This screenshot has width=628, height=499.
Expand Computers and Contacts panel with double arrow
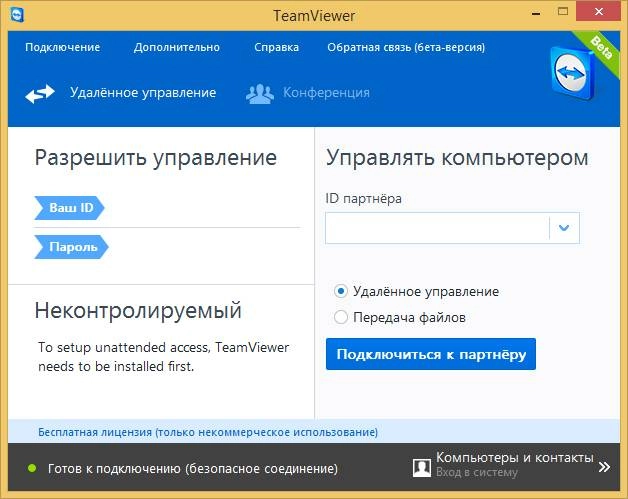604,467
